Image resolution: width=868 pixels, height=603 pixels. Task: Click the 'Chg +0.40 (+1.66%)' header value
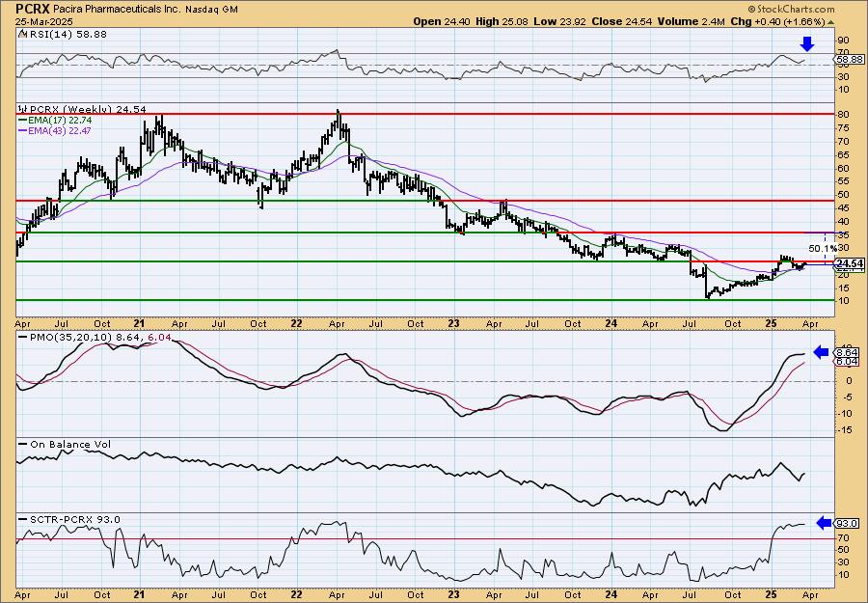click(777, 21)
